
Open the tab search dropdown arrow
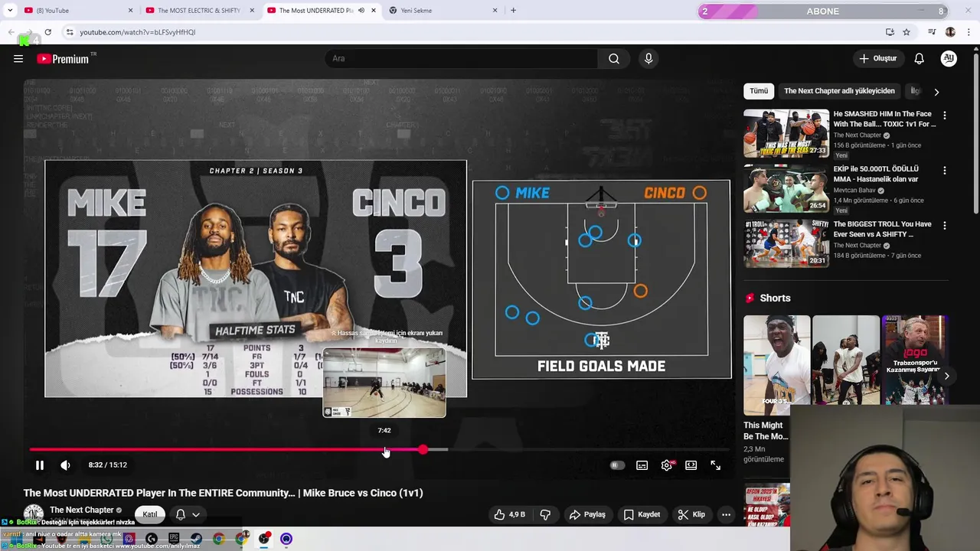[9, 11]
